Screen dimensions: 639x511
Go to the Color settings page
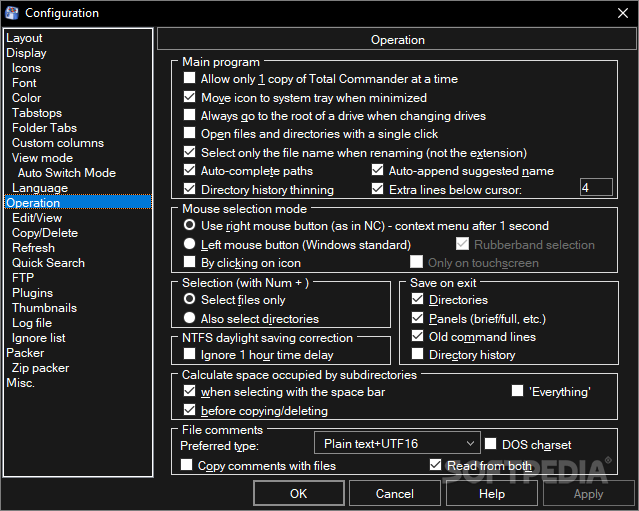point(26,98)
